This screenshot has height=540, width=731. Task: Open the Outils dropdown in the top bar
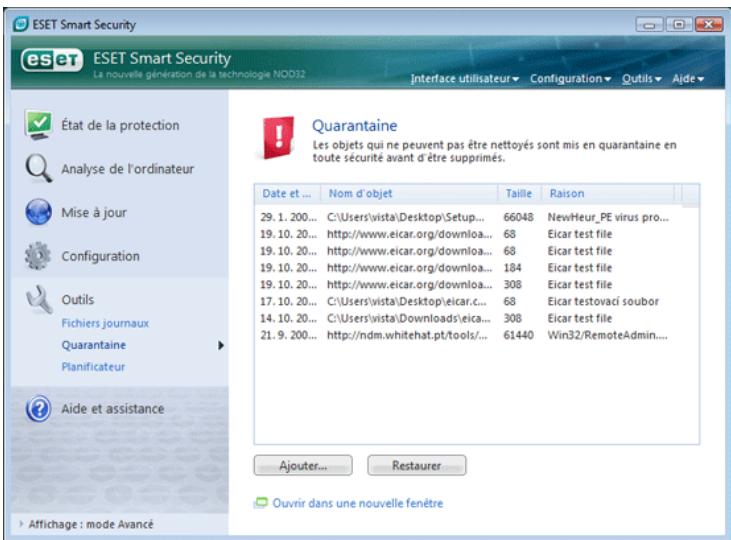click(x=641, y=79)
